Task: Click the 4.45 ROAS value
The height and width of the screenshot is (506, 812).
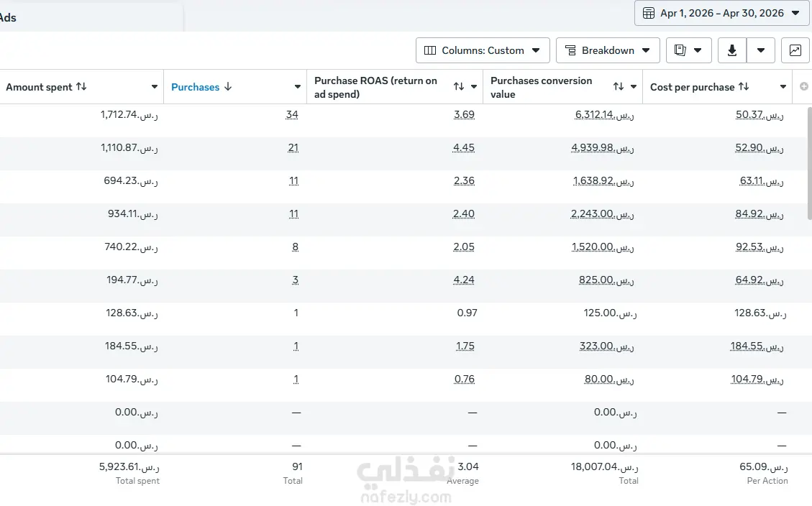Action: (463, 147)
